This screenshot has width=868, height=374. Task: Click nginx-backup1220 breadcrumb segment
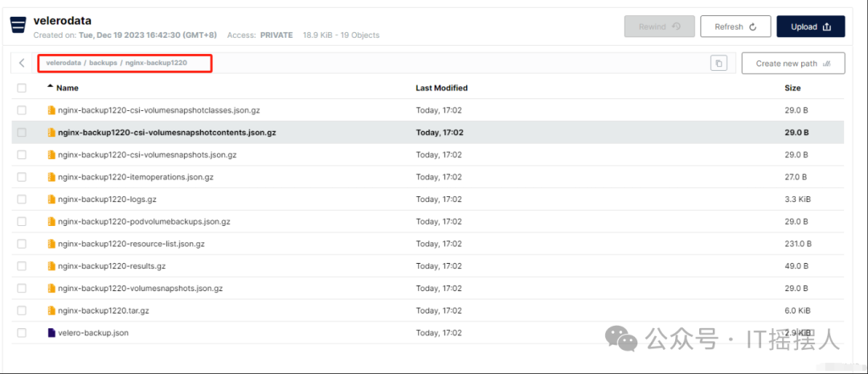tap(156, 64)
